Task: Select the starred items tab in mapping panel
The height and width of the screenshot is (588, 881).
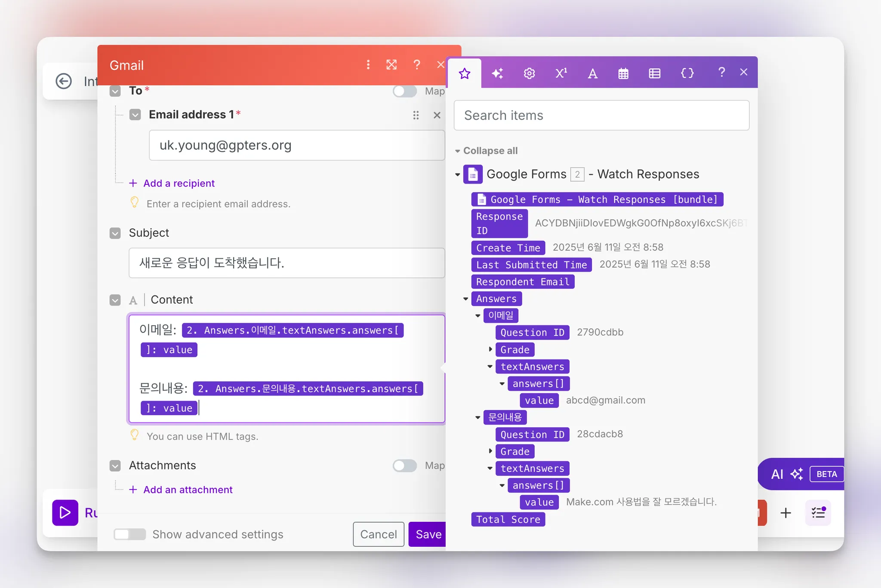Action: click(465, 73)
